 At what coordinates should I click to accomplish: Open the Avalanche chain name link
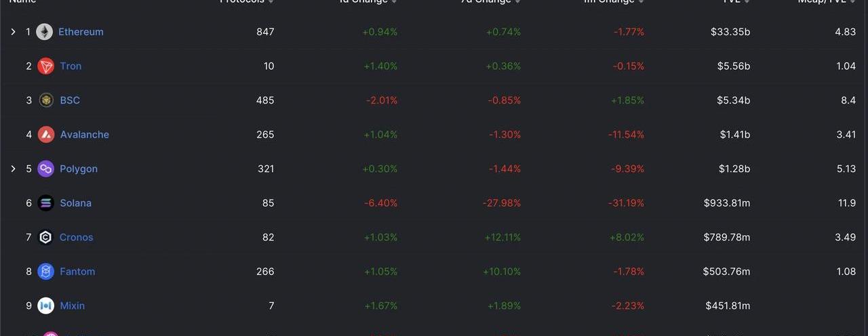click(84, 135)
